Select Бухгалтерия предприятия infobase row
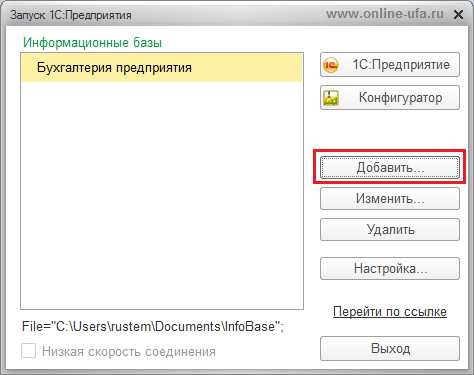 point(162,68)
